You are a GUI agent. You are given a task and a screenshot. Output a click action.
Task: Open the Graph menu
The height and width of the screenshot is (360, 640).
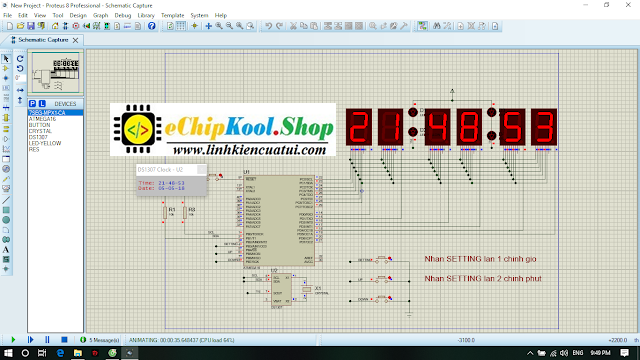[100, 15]
